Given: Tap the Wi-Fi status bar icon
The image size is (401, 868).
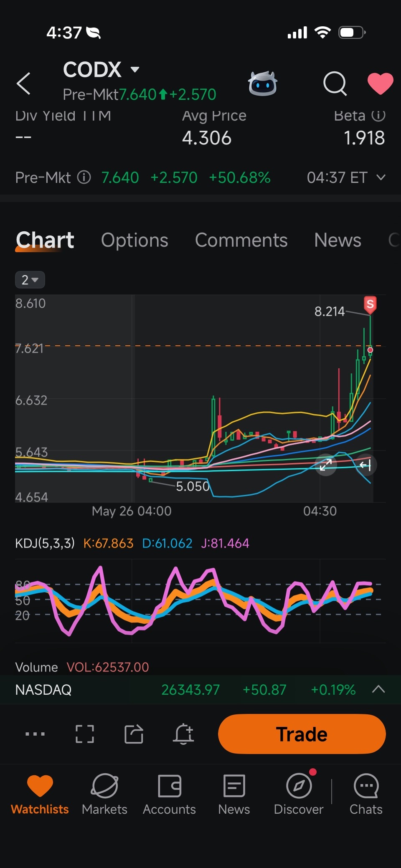Looking at the screenshot, I should [x=322, y=32].
